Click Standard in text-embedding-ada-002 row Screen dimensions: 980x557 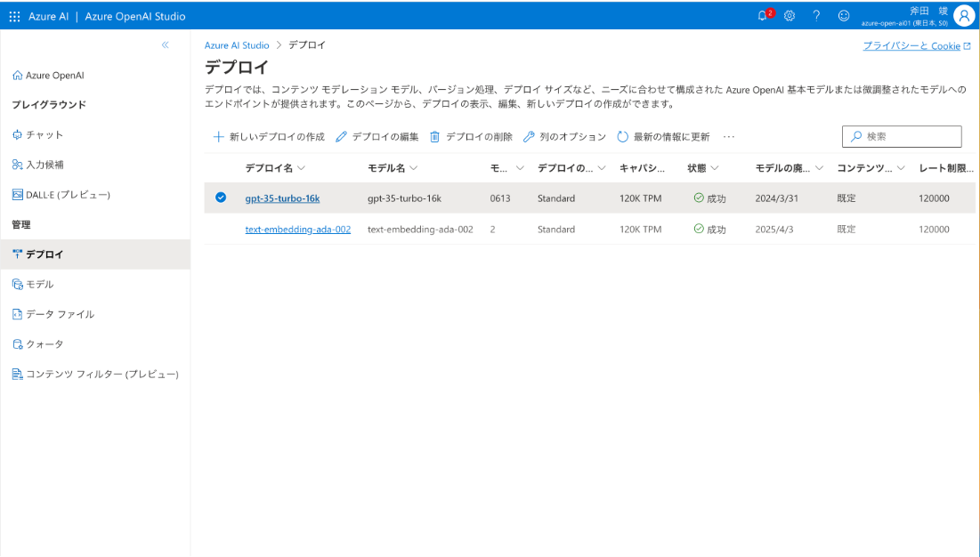pyautogui.click(x=556, y=230)
